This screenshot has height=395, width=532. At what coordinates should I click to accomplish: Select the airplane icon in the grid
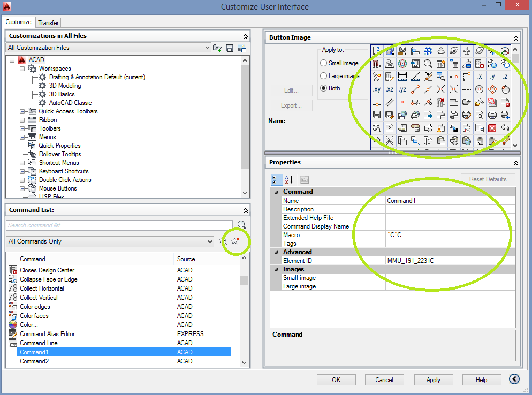coord(467,51)
